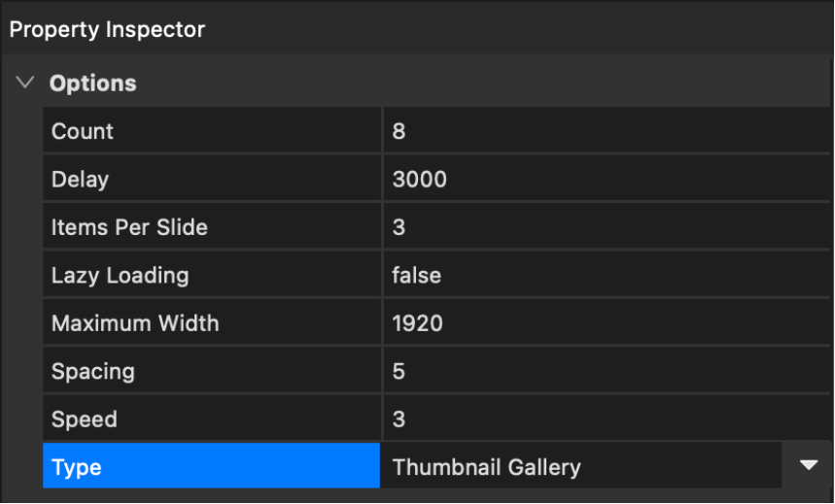Click the Options section header text
Screen dimensions: 835x504
click(x=93, y=84)
